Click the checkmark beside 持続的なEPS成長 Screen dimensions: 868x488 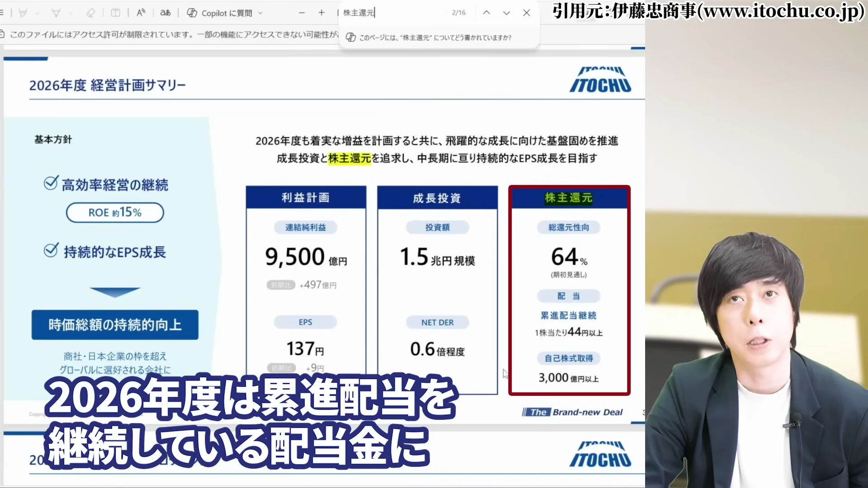pos(51,249)
